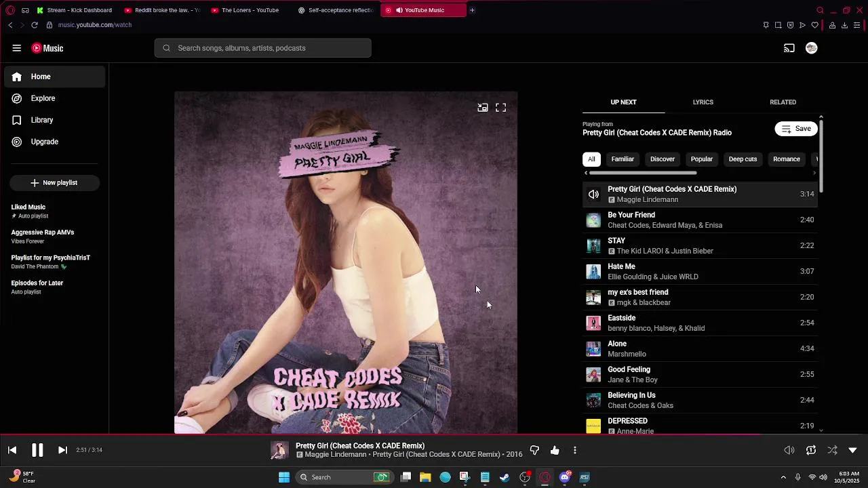Viewport: 868px width, 488px height.
Task: Focus the search songs field
Action: (263, 48)
